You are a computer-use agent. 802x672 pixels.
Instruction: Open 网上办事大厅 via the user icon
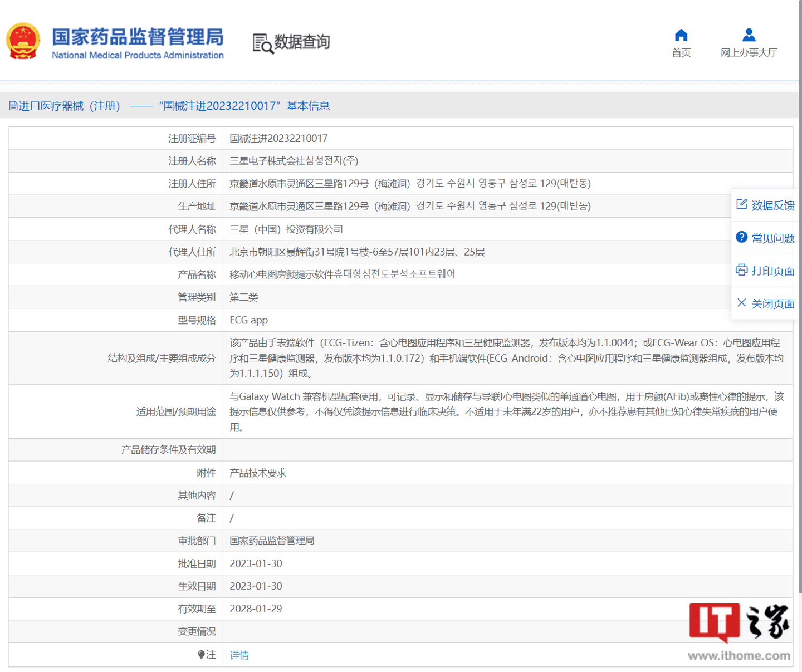point(749,35)
